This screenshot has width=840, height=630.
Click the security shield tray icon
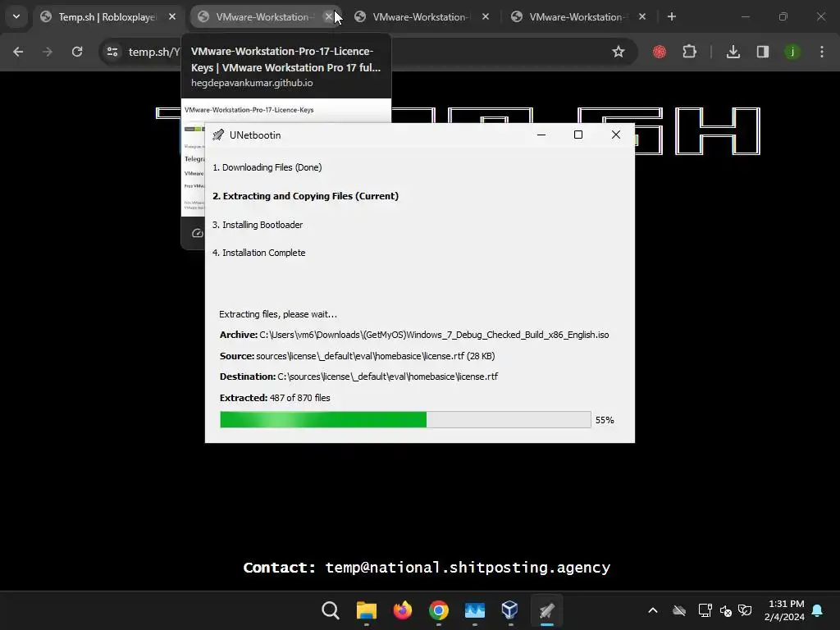(x=745, y=610)
